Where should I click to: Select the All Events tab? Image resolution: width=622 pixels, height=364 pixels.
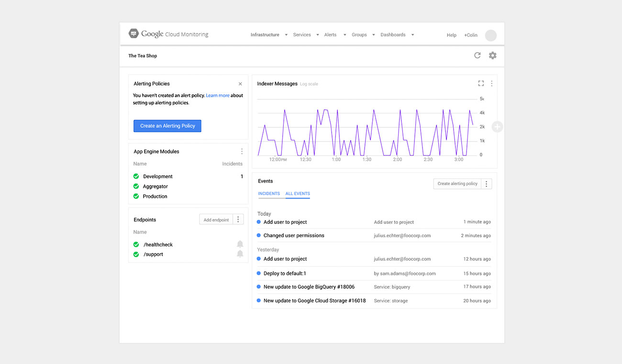[x=298, y=194]
